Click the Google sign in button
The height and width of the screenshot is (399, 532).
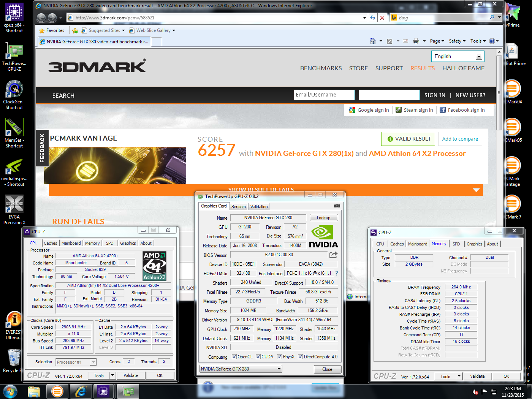coord(369,110)
